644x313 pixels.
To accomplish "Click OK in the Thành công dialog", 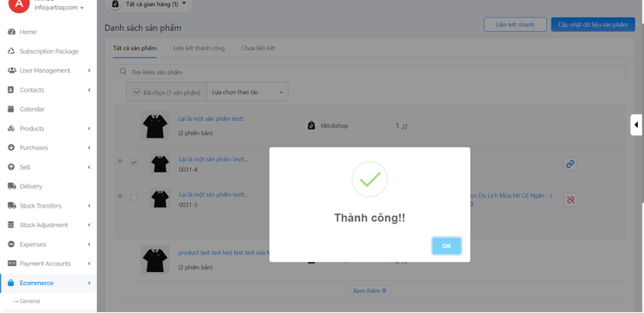I will 446,246.
